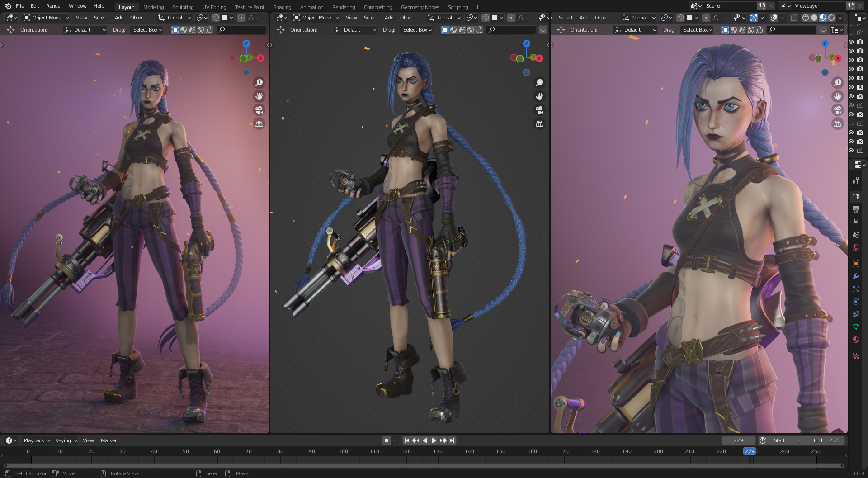Screen dimensions: 868x478
Task: Open the View Layer properties tab
Action: click(x=856, y=222)
